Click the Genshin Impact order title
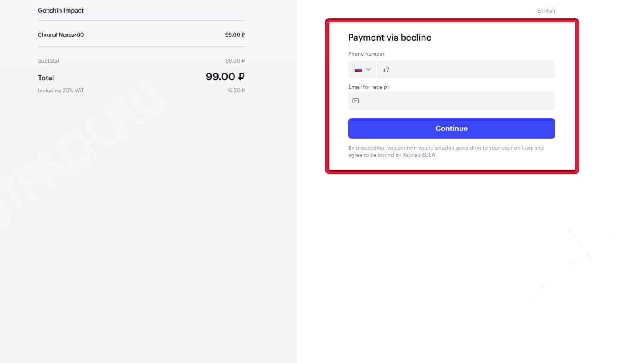644x363 pixels. tap(61, 10)
